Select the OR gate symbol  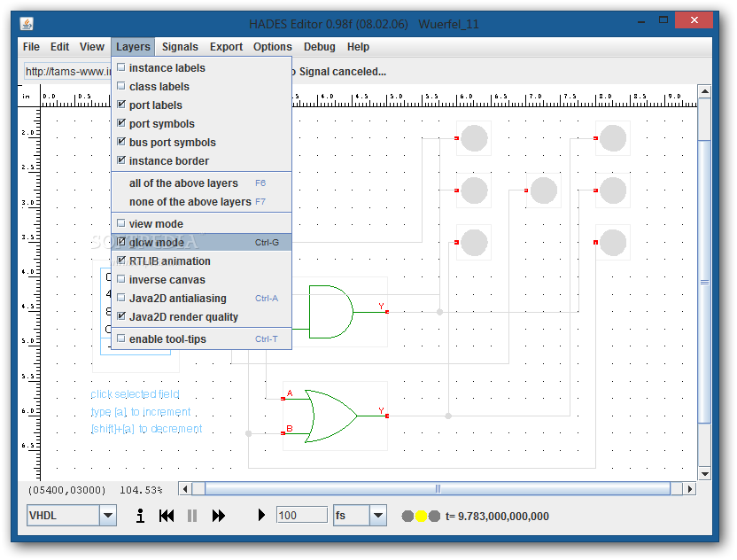331,416
